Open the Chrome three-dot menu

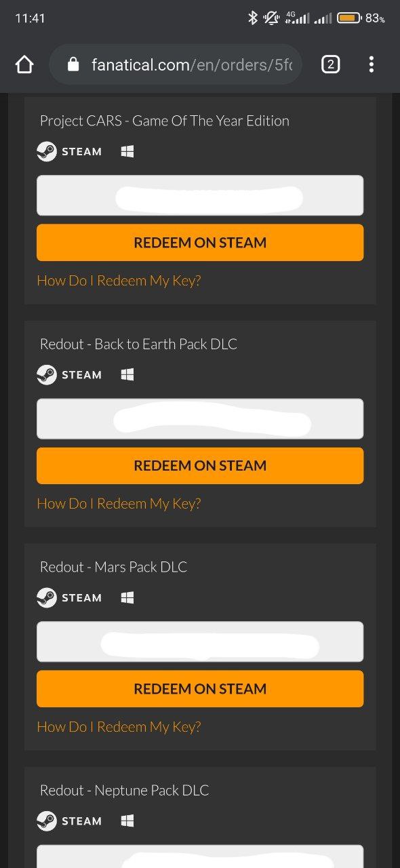(371, 64)
